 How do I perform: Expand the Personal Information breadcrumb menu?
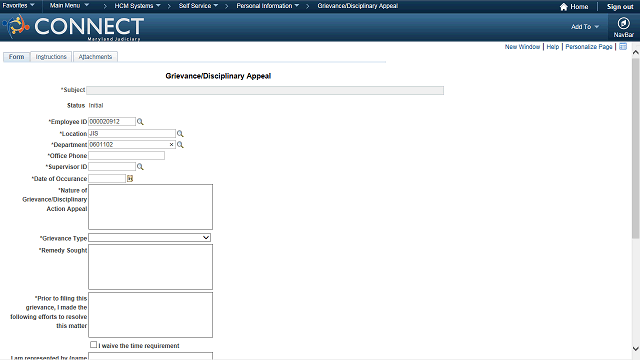(x=268, y=6)
